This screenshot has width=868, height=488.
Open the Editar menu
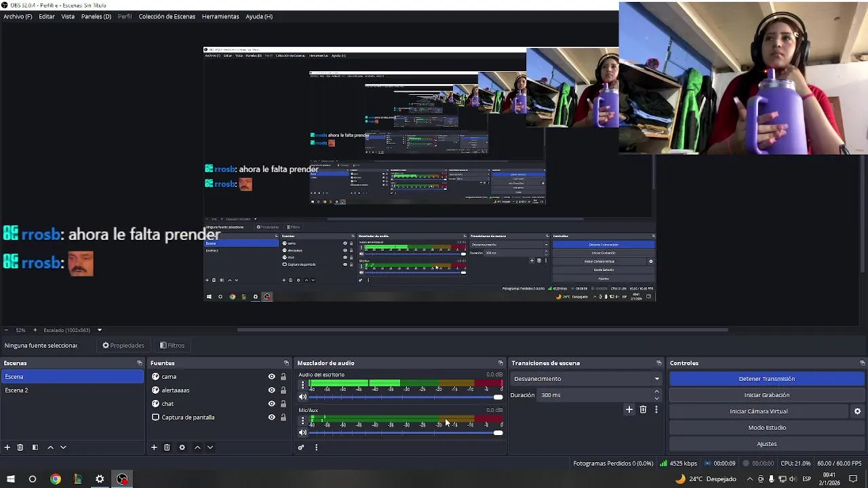tap(47, 16)
